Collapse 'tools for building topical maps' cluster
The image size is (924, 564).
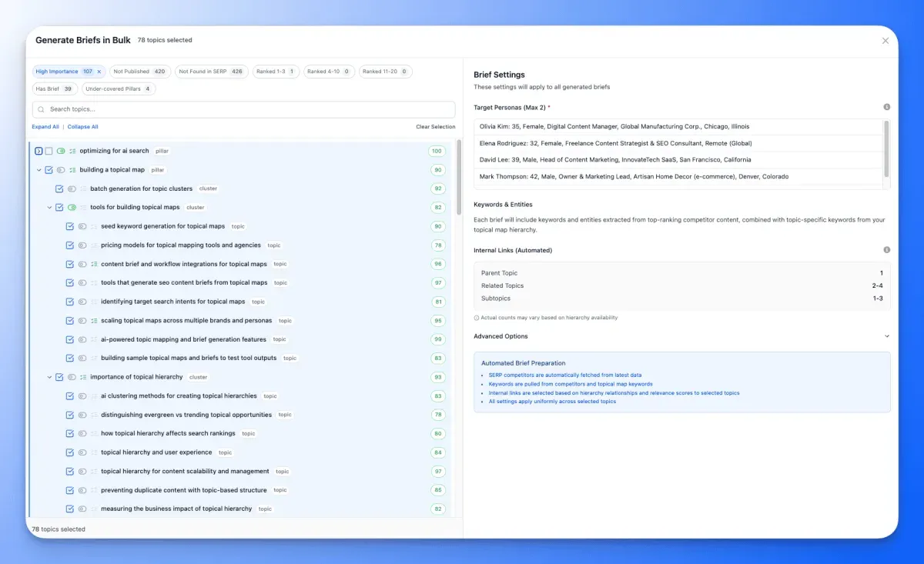pyautogui.click(x=49, y=208)
